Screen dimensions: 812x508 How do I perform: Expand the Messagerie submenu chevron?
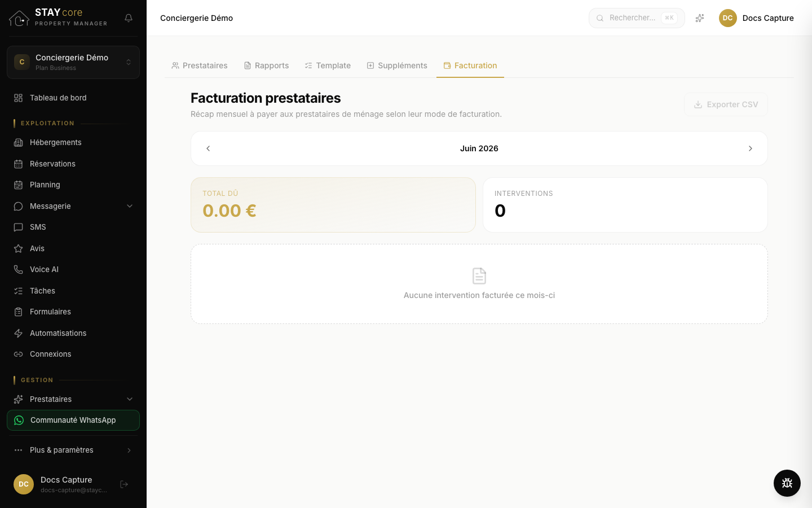coord(130,206)
